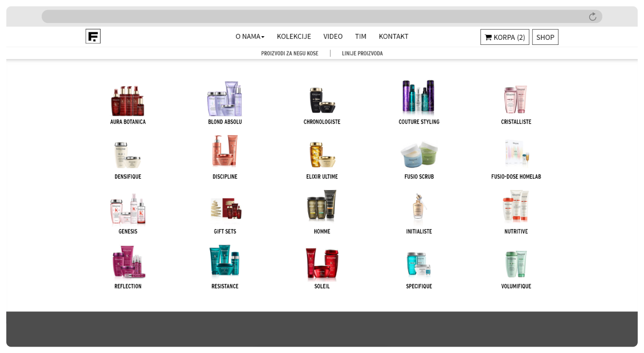This screenshot has height=353, width=644.
Task: Click the browser address bar field
Action: tap(320, 16)
